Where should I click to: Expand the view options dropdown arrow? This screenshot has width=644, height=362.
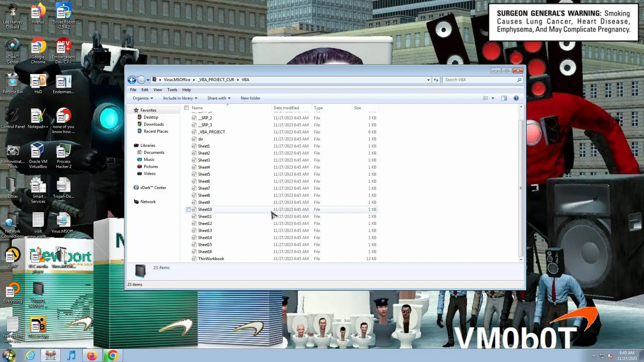click(x=493, y=98)
